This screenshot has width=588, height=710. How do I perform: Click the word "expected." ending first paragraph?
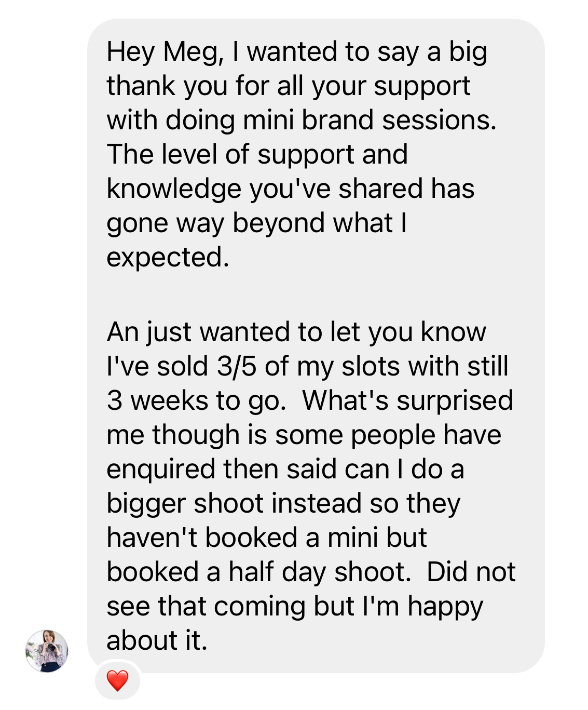click(x=168, y=258)
